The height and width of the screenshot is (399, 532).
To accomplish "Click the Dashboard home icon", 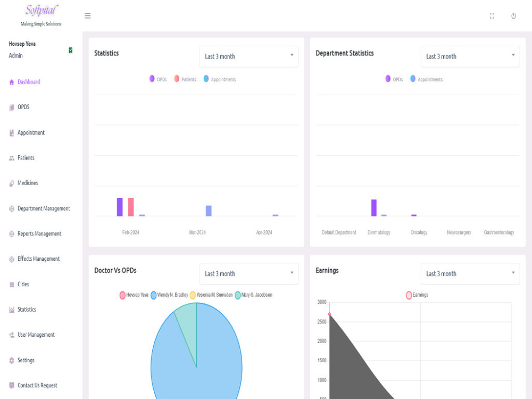I will (x=12, y=82).
